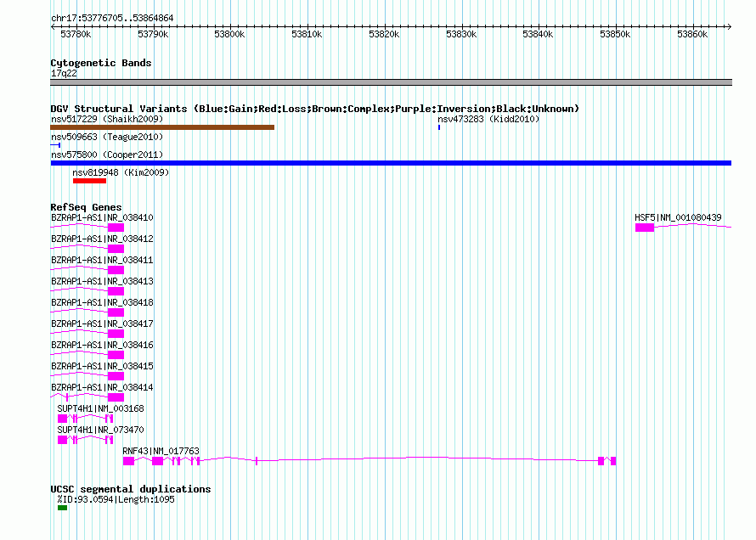The height and width of the screenshot is (540, 756).
Task: Click the 53790k ruler tick label
Action: pyautogui.click(x=153, y=34)
